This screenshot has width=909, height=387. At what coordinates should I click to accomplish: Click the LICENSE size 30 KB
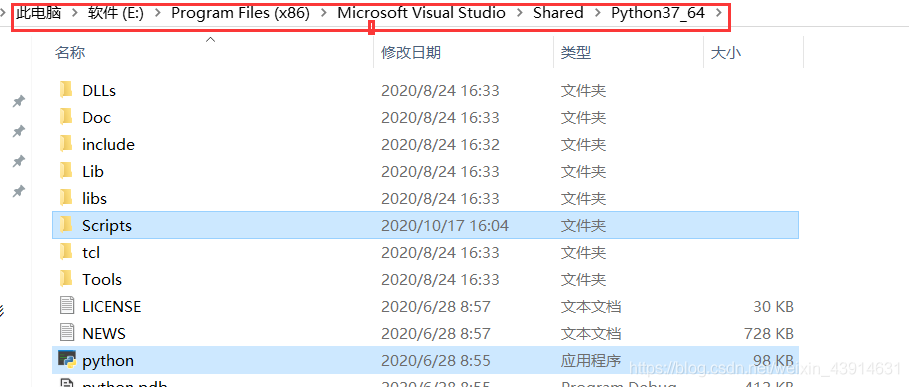(x=773, y=306)
